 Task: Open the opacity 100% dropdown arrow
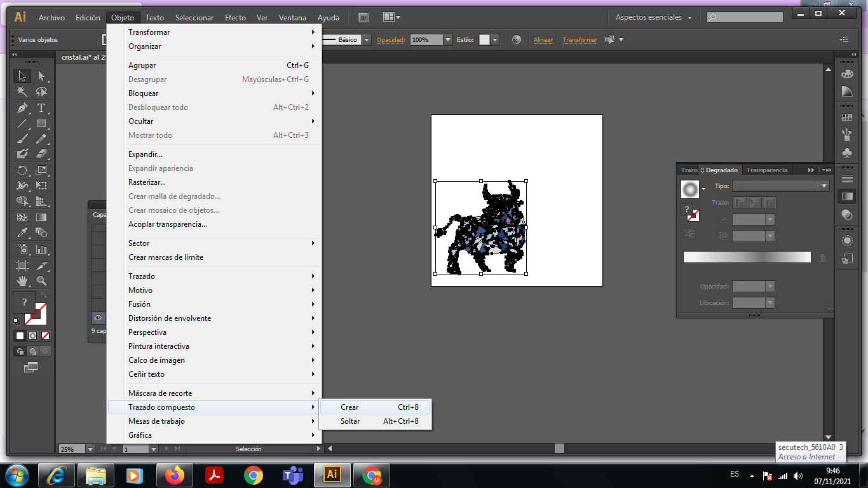click(447, 39)
